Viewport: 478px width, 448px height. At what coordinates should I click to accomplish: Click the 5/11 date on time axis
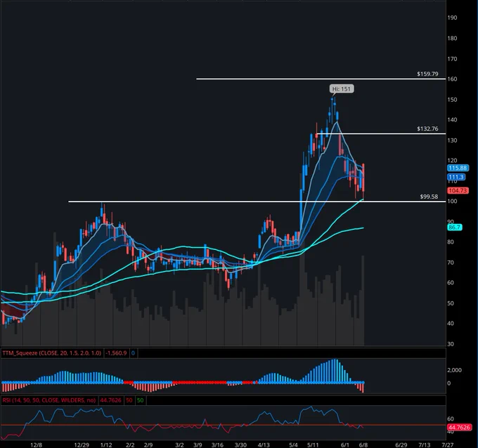[313, 444]
